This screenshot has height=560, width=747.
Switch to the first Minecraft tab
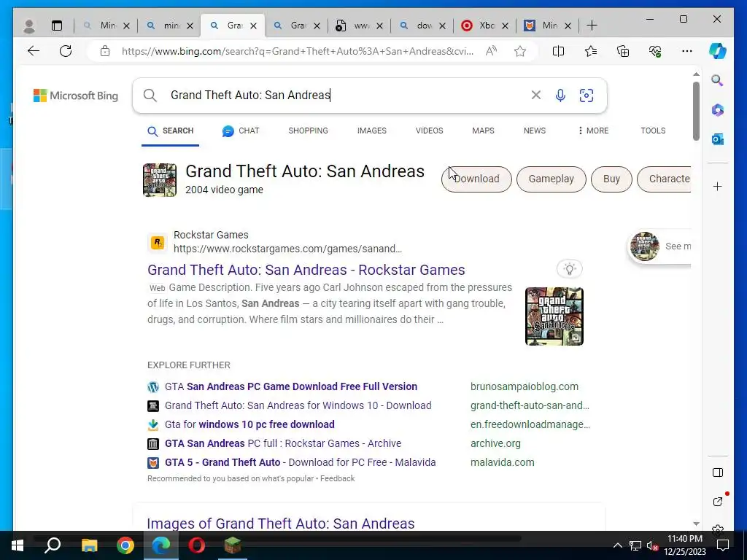107,26
